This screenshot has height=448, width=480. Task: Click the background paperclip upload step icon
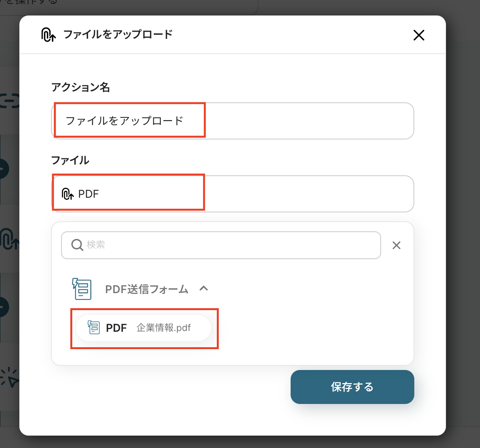pos(9,239)
